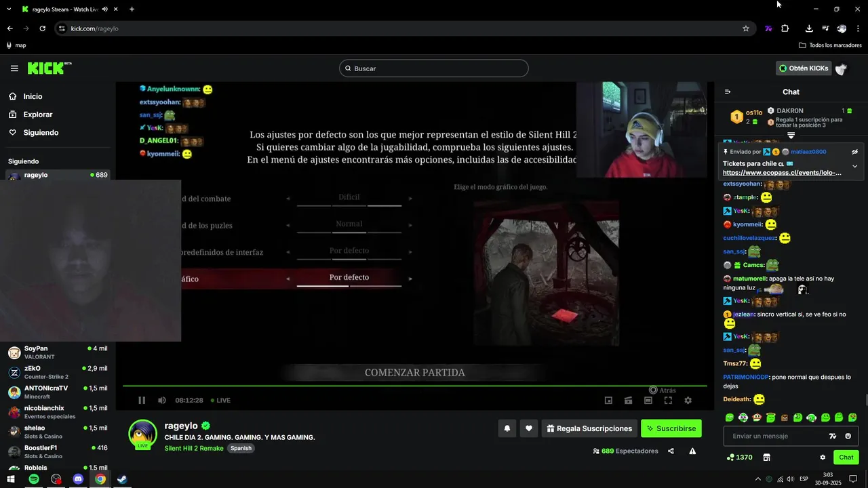Share the stream

coord(671,451)
